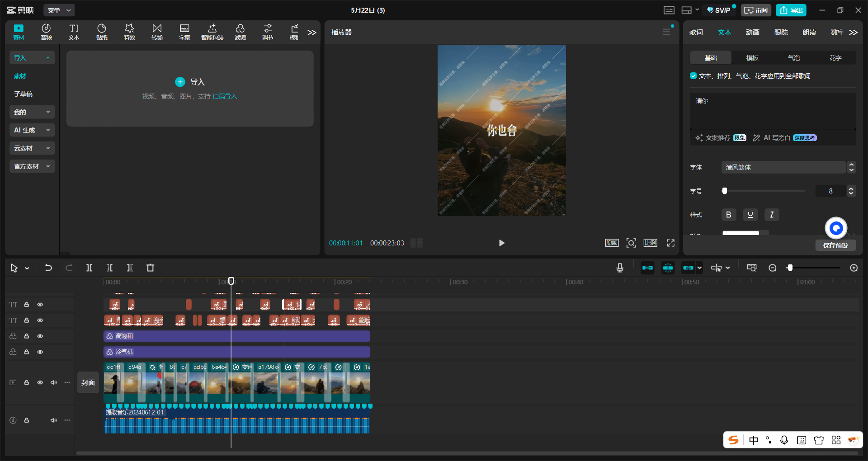
Task: Click the 导出 export button
Action: (x=791, y=10)
